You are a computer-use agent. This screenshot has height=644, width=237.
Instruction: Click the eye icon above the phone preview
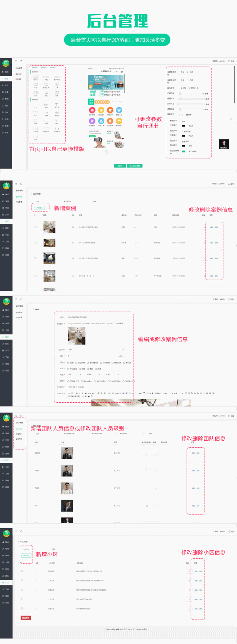[122, 72]
